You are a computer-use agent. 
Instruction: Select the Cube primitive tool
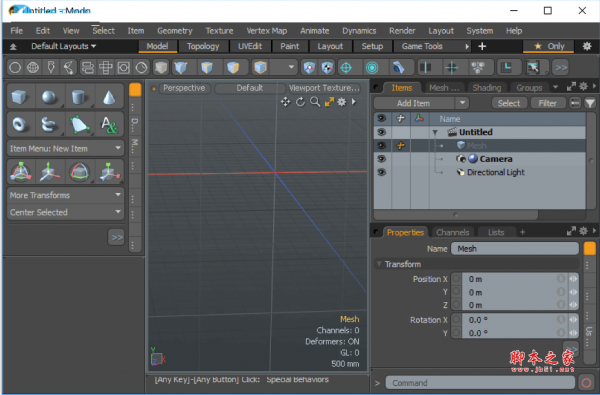pyautogui.click(x=19, y=97)
